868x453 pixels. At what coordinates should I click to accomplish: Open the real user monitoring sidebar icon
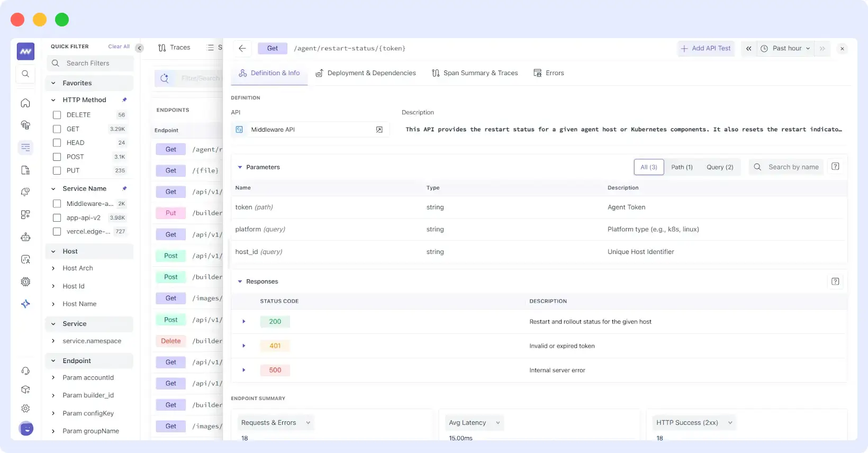(x=25, y=259)
